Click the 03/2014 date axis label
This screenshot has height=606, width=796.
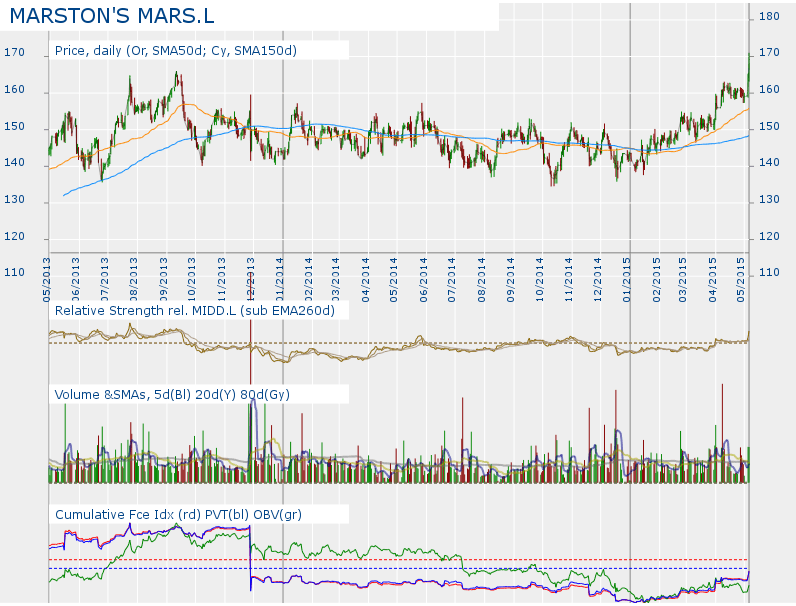pyautogui.click(x=336, y=280)
